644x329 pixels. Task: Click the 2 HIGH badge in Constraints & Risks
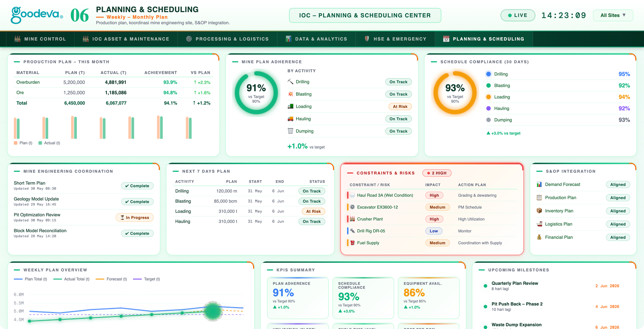click(x=437, y=173)
